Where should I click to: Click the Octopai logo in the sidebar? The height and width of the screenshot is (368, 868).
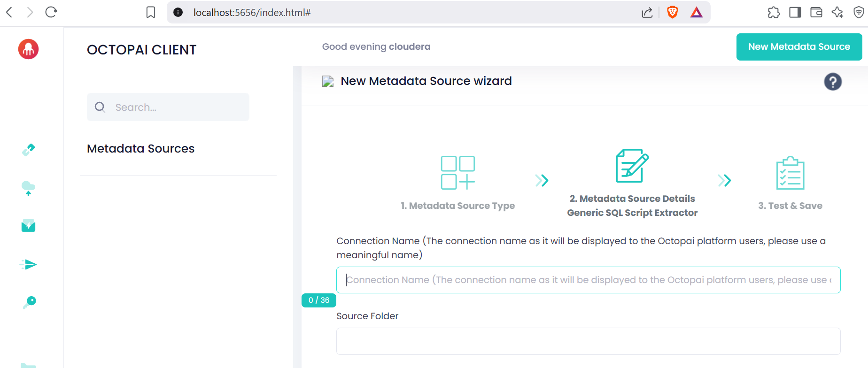pyautogui.click(x=28, y=49)
